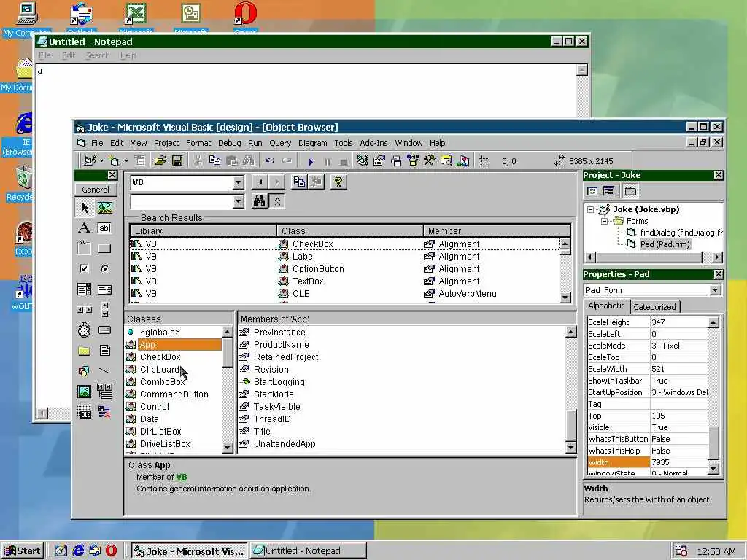The width and height of the screenshot is (747, 560).
Task: Open Add Project toolbar dropdown arrow
Action: pos(101,161)
